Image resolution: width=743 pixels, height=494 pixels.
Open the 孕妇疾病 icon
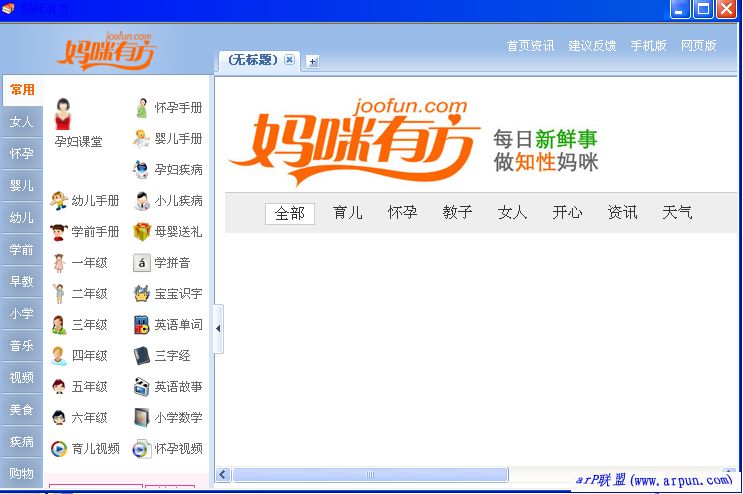pyautogui.click(x=141, y=170)
